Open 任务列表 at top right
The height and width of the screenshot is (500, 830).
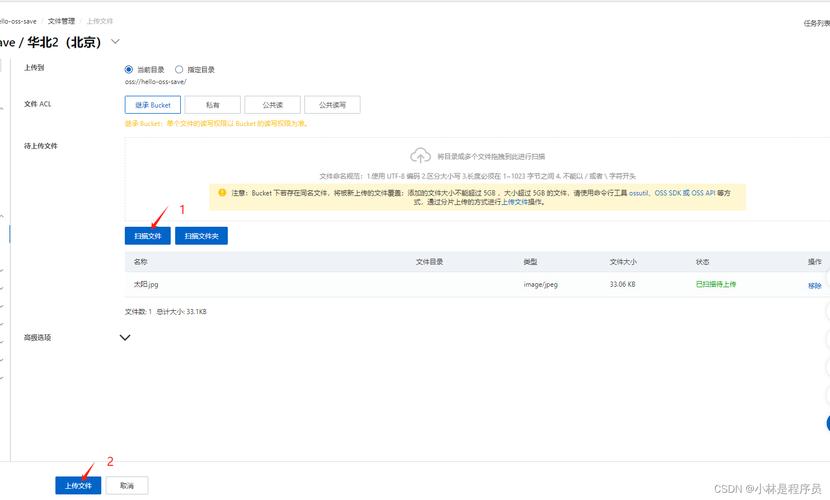817,23
